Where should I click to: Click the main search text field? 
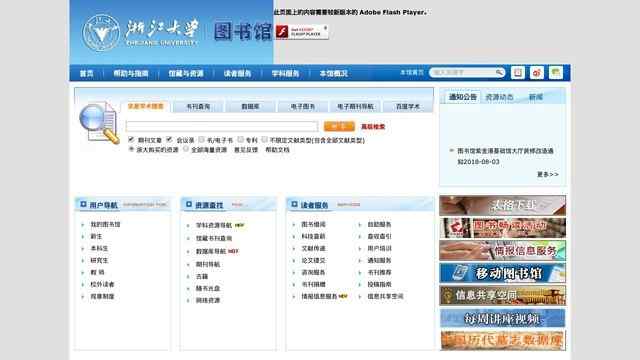pyautogui.click(x=222, y=127)
